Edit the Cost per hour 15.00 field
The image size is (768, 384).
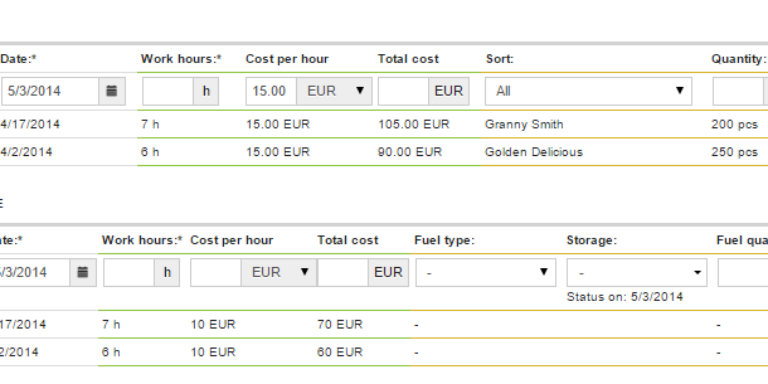[x=271, y=91]
